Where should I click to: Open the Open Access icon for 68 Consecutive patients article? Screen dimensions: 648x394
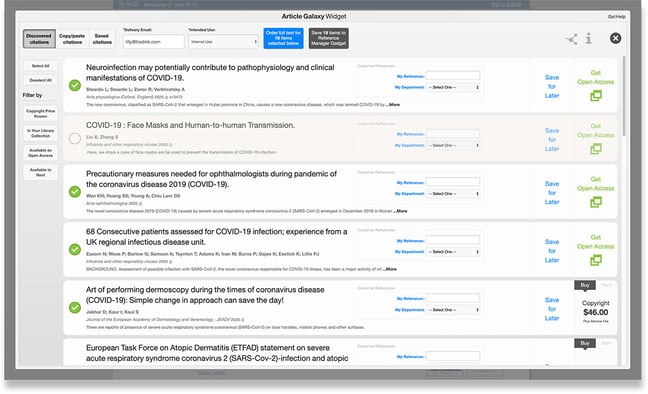click(596, 260)
